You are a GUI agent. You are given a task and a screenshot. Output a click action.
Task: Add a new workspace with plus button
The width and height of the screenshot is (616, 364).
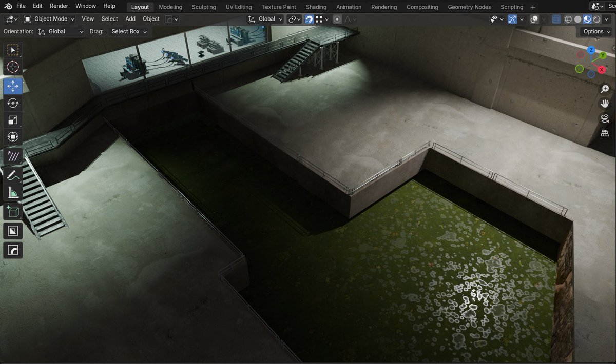[x=533, y=7]
